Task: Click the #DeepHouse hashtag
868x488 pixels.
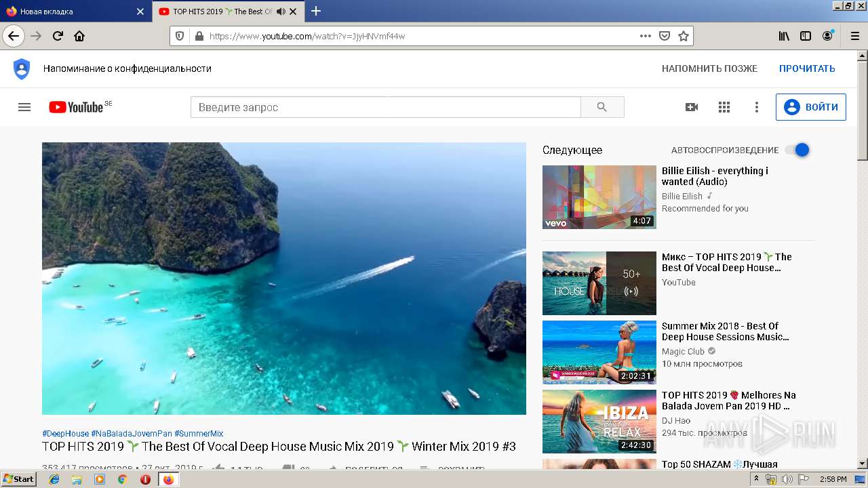Action: pos(65,434)
